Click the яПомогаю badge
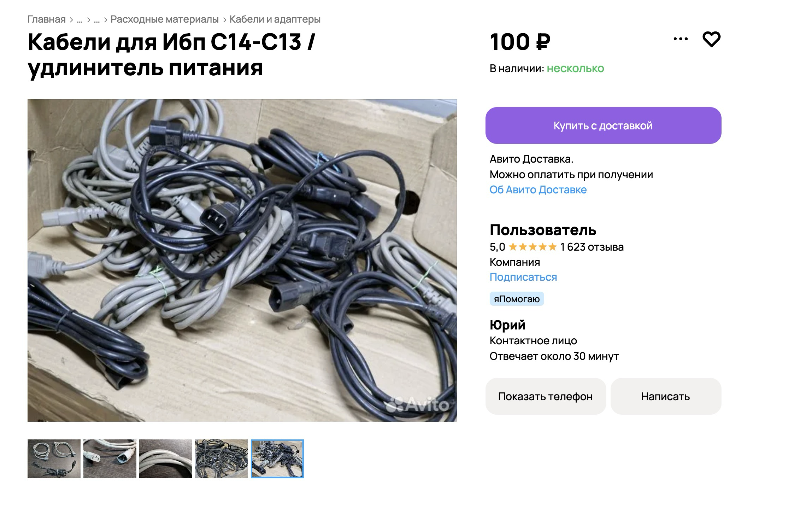This screenshot has height=514, width=812. point(517,299)
